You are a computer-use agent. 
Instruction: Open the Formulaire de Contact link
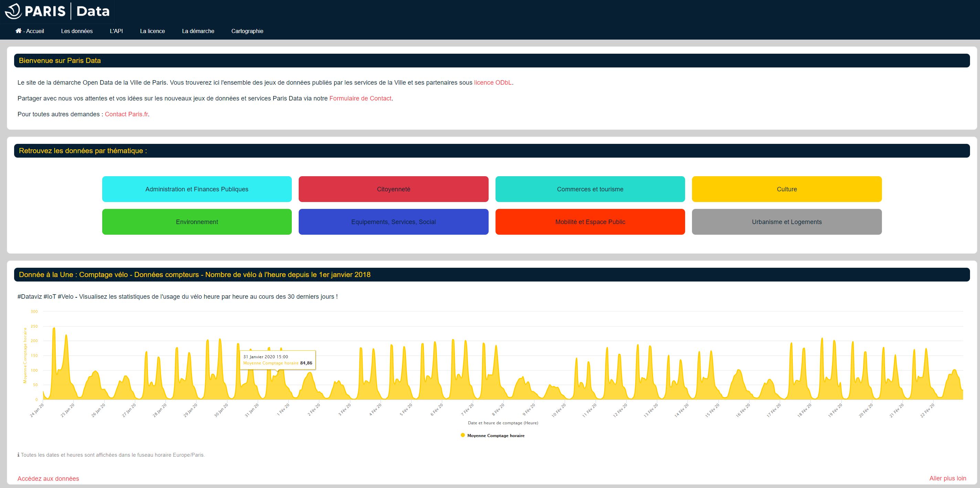(360, 98)
